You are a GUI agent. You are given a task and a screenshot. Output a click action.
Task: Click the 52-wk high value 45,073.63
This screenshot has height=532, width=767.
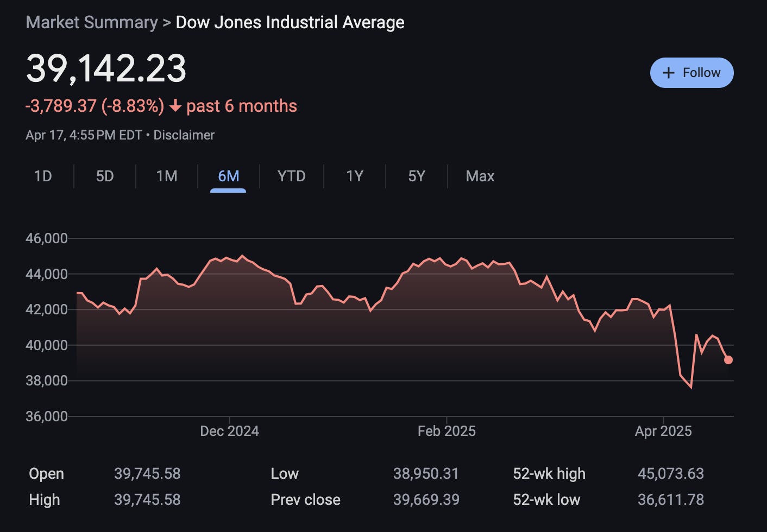pos(671,474)
